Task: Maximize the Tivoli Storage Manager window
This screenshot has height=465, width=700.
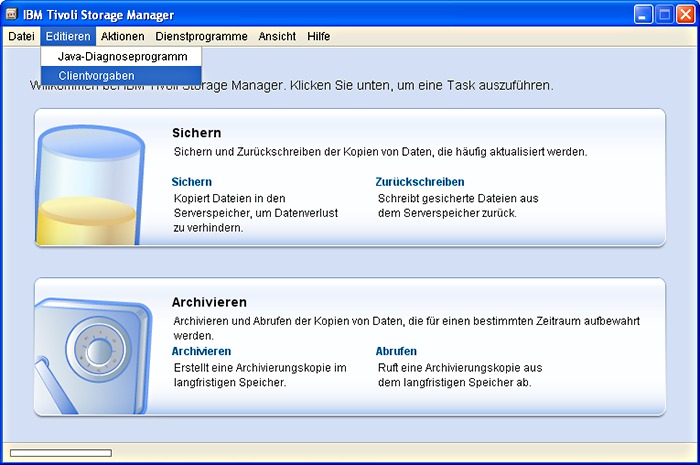Action: pos(664,14)
